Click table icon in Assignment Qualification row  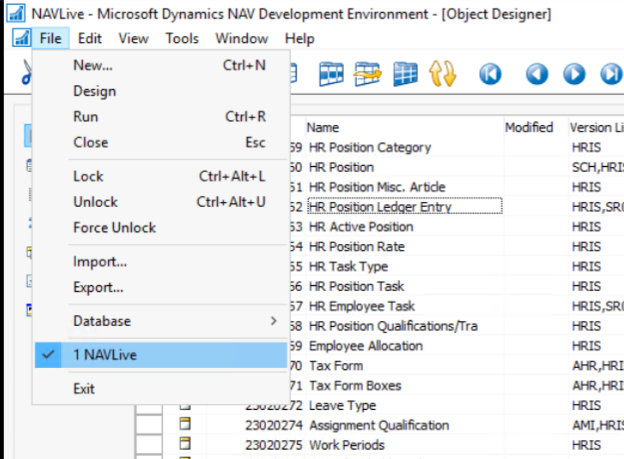185,424
